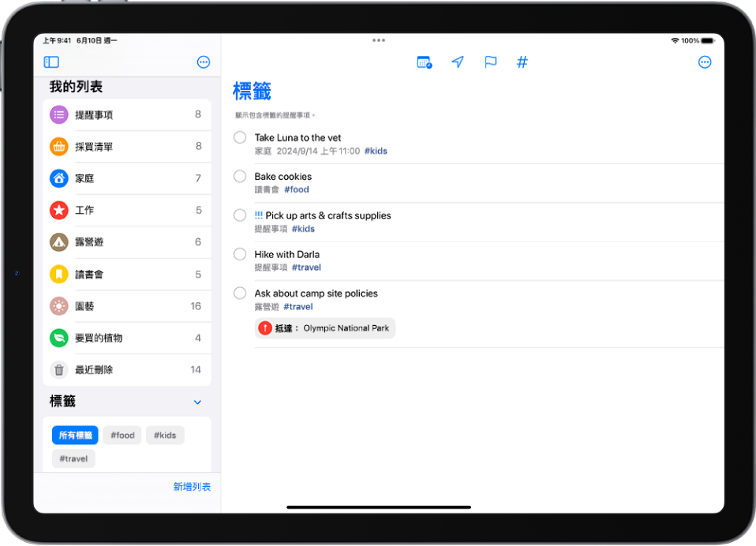This screenshot has width=756, height=546.
Task: Toggle the sidebar visibility icon top left
Action: pos(51,62)
